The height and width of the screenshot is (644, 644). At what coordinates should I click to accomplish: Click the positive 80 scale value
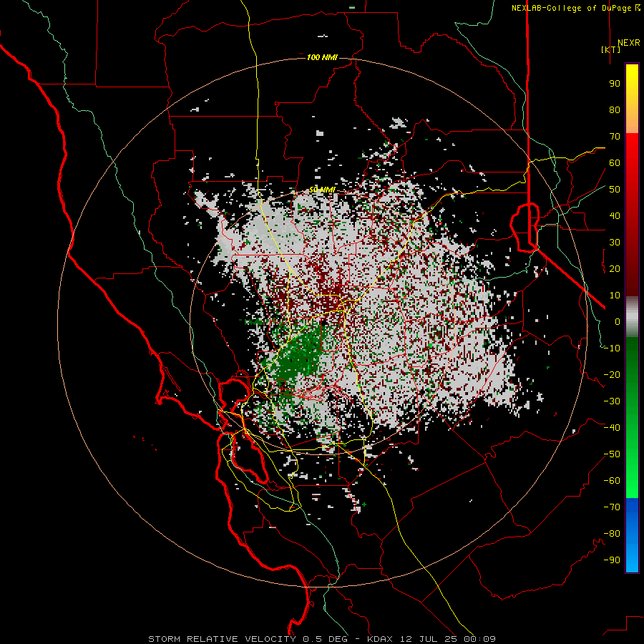(615, 109)
